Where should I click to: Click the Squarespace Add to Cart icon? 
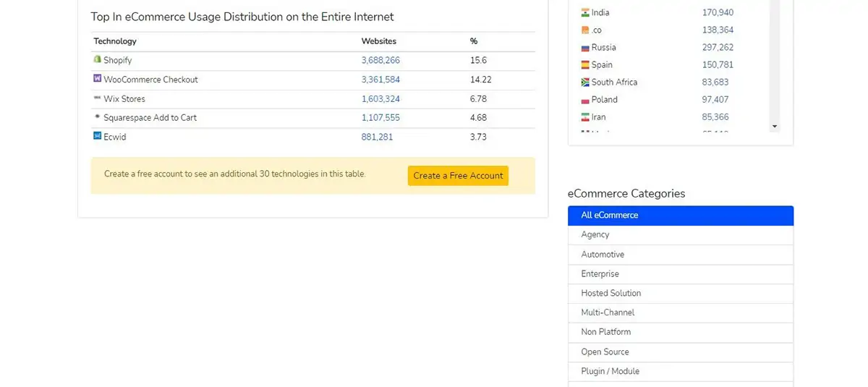(97, 117)
